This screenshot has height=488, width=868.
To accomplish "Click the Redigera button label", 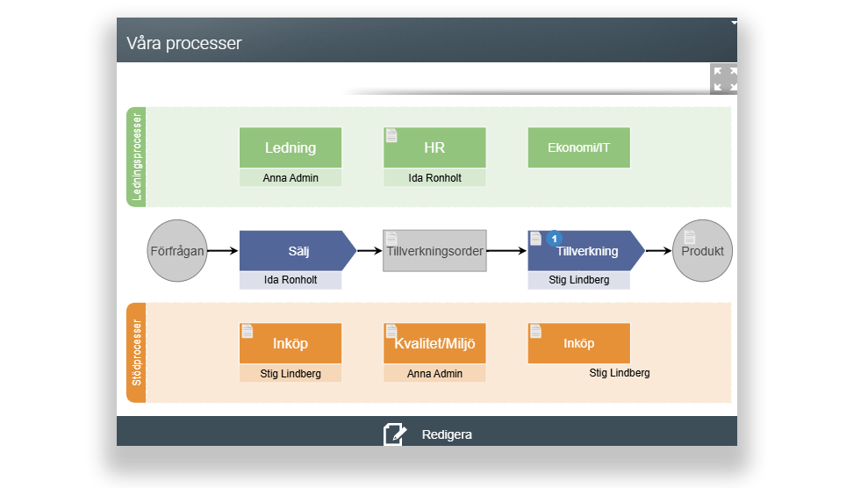I will click(x=447, y=434).
